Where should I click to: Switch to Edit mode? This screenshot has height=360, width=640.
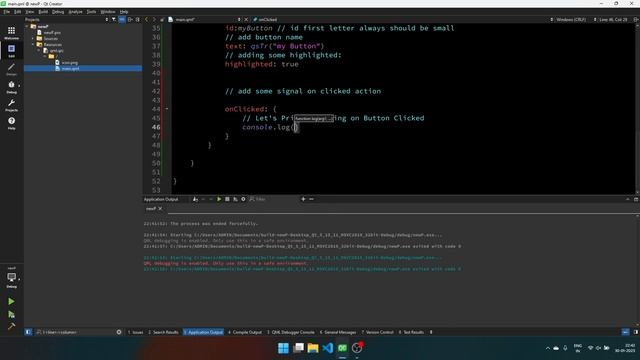point(11,51)
